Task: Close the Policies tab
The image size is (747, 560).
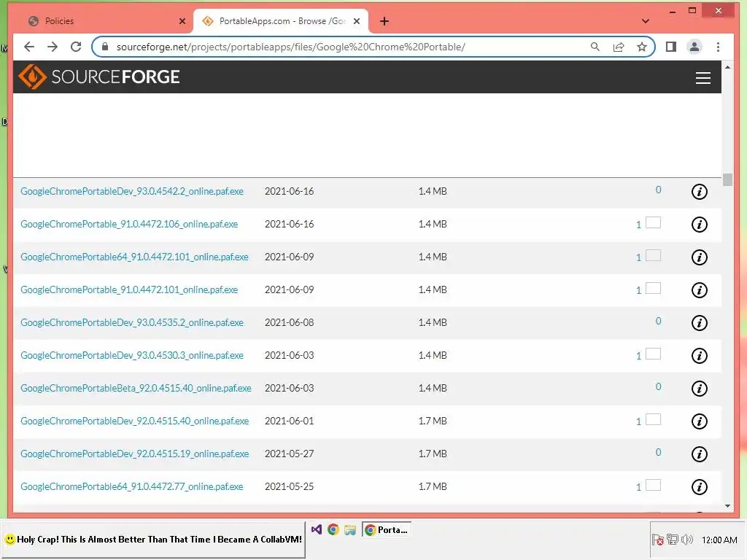Action: [182, 21]
